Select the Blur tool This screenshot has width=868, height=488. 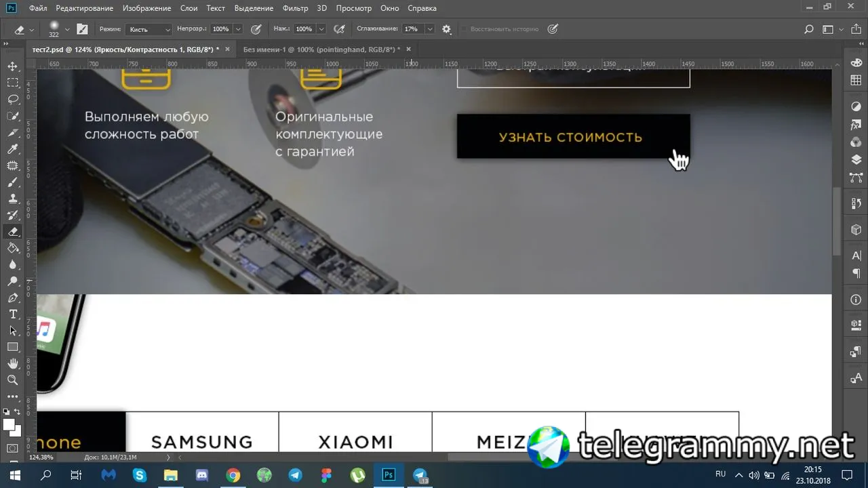coord(12,265)
